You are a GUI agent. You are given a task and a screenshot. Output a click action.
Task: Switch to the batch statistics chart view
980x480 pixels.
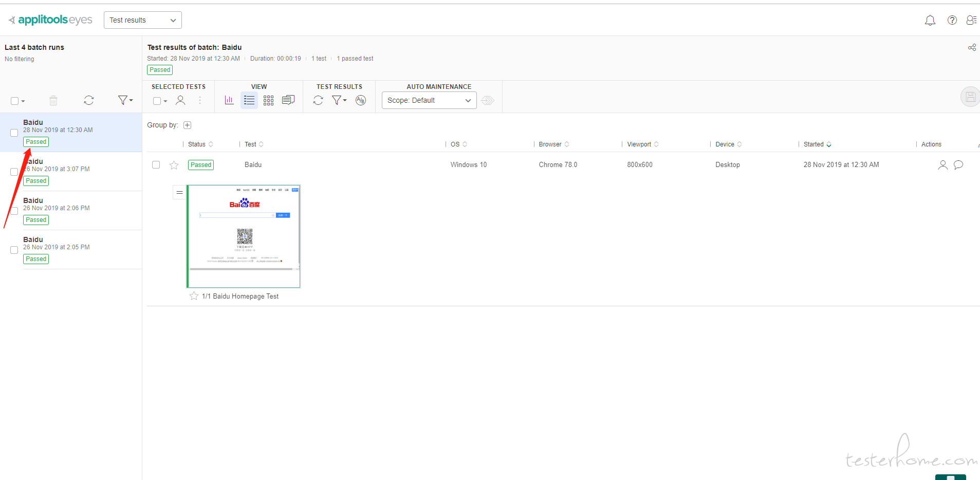pyautogui.click(x=229, y=100)
